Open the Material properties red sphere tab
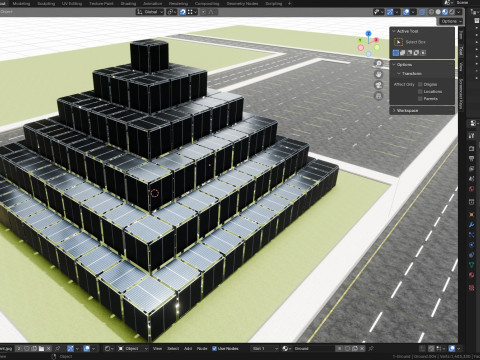Screen dimensions: 480x360 (472, 275)
